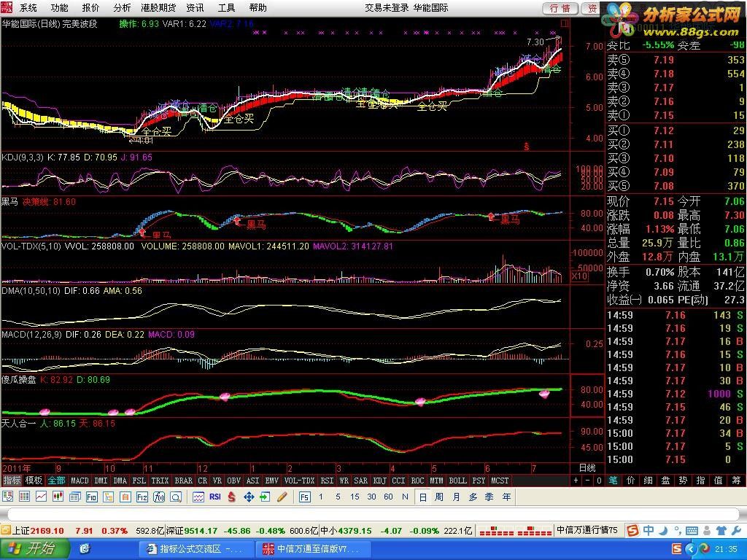747x560 pixels.
Task: Switch to the VOL-TDX indicator tab
Action: pyautogui.click(x=300, y=481)
